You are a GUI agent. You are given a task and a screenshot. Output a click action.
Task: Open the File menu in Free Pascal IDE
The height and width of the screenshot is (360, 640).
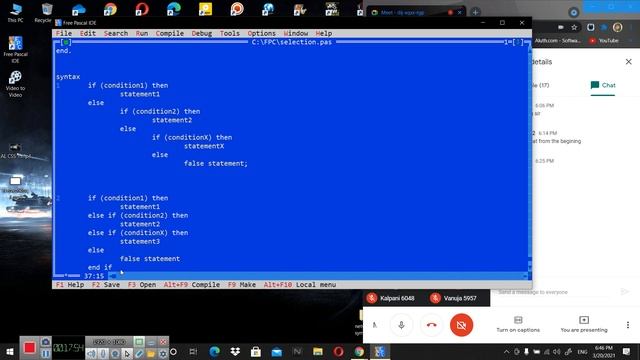pyautogui.click(x=64, y=33)
